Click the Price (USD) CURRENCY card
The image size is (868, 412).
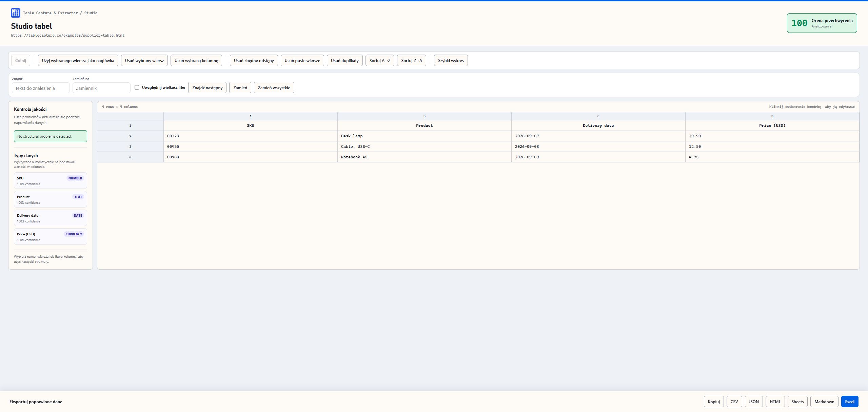point(51,237)
